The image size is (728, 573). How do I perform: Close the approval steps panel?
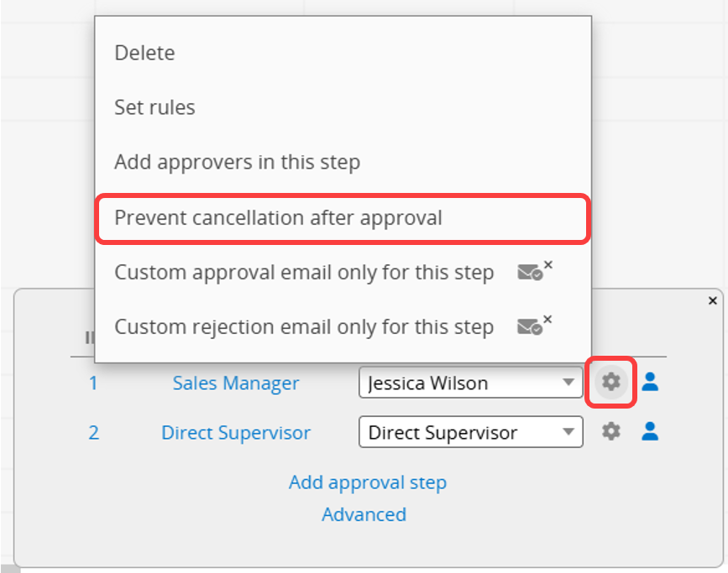point(713,300)
